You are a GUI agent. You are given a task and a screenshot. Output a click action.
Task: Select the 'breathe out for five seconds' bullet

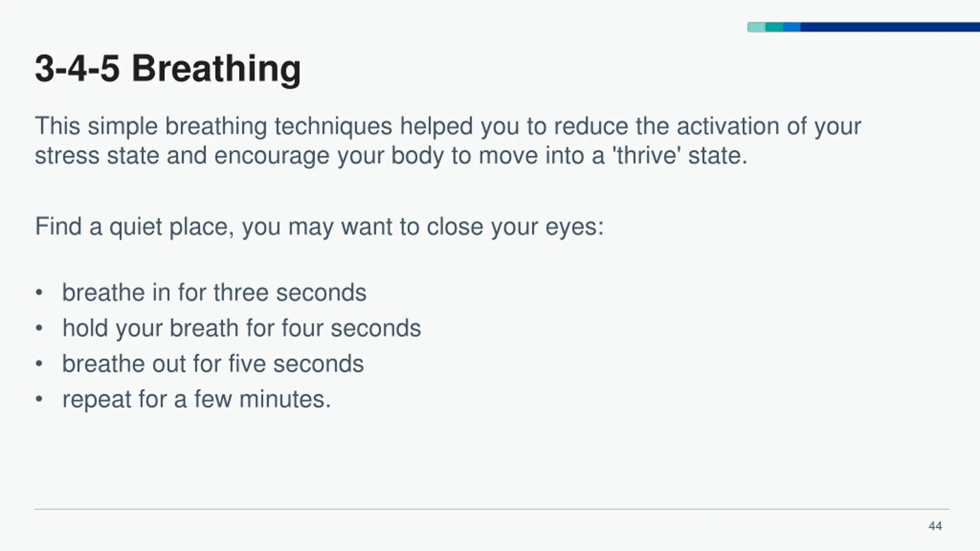tap(213, 364)
